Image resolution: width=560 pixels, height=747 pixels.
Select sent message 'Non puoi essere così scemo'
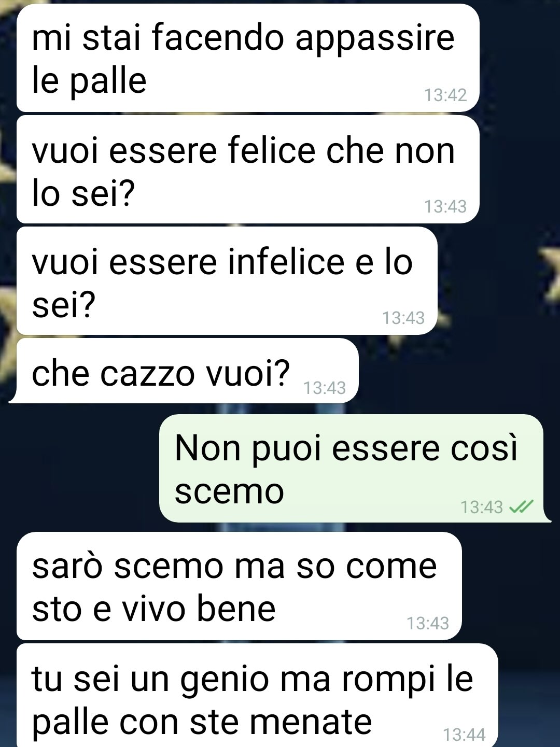pyautogui.click(x=354, y=468)
